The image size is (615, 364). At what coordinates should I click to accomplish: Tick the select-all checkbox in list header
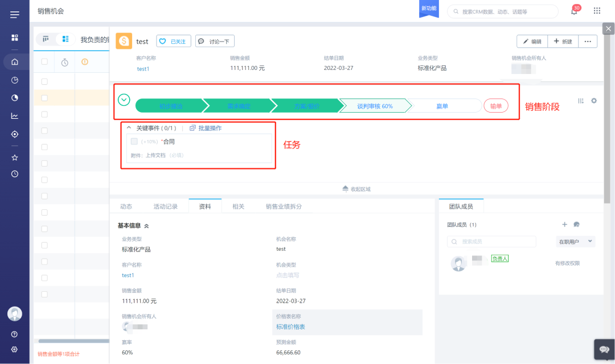coord(44,62)
